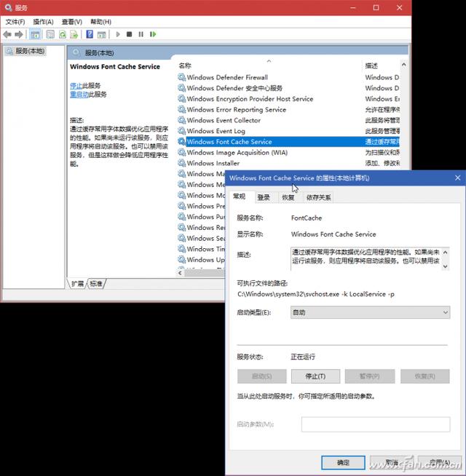The width and height of the screenshot is (466, 476).
Task: Click the 停止 this service link
Action: coord(76,86)
